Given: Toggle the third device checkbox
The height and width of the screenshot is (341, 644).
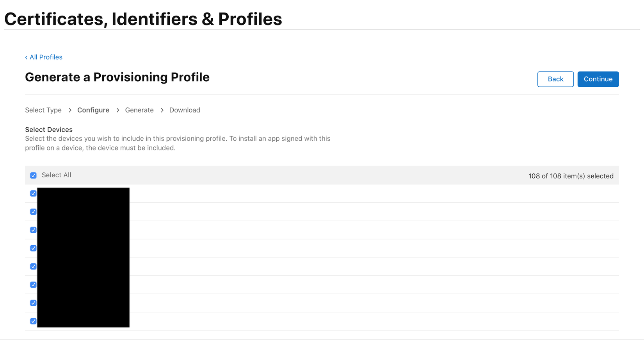Looking at the screenshot, I should (34, 230).
